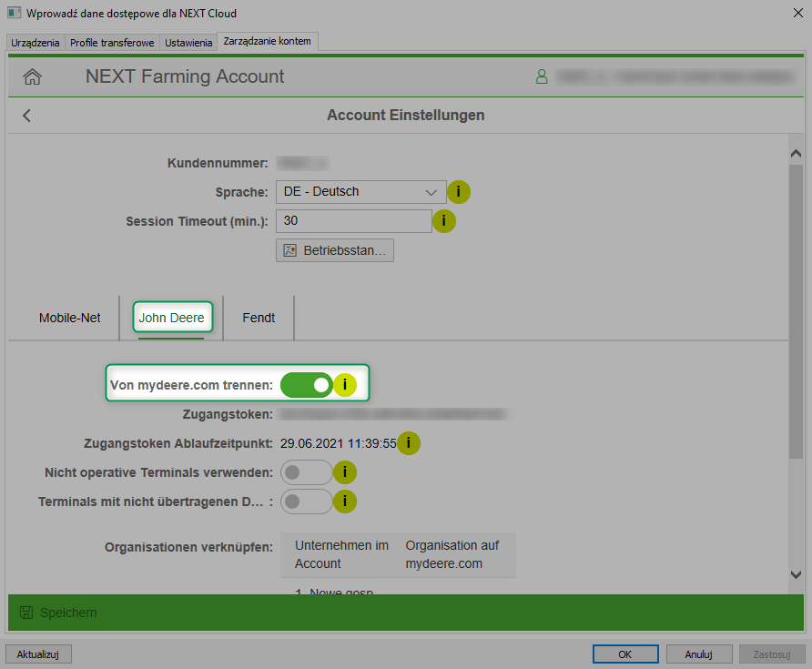812x669 pixels.
Task: Click the back arrow beside Account Einstellungen
Action: point(27,116)
